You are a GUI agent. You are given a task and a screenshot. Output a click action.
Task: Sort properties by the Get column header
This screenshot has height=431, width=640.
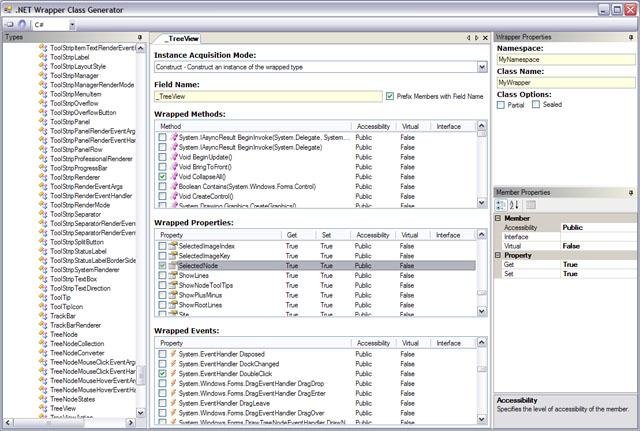click(x=298, y=235)
